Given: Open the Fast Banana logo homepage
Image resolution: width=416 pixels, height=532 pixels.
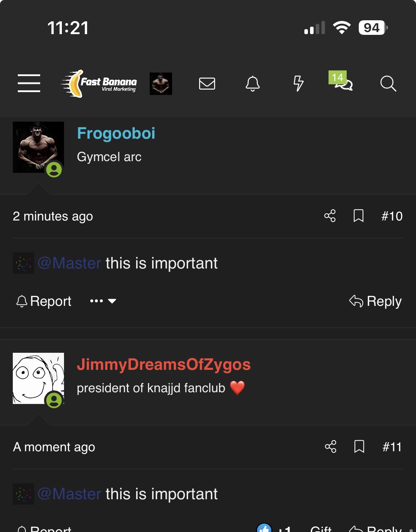Looking at the screenshot, I should click(99, 84).
